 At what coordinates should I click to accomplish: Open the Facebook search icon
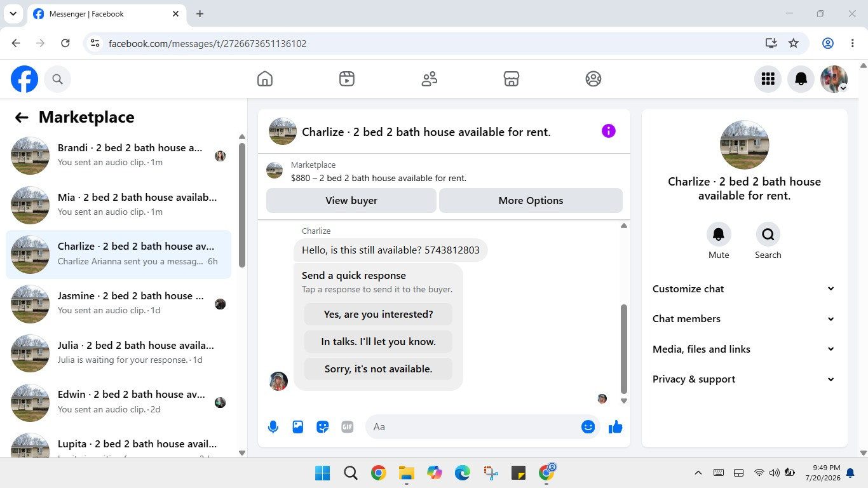(57, 79)
